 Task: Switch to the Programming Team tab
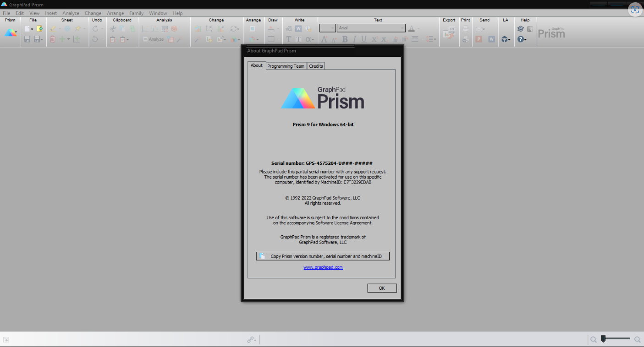coord(286,66)
